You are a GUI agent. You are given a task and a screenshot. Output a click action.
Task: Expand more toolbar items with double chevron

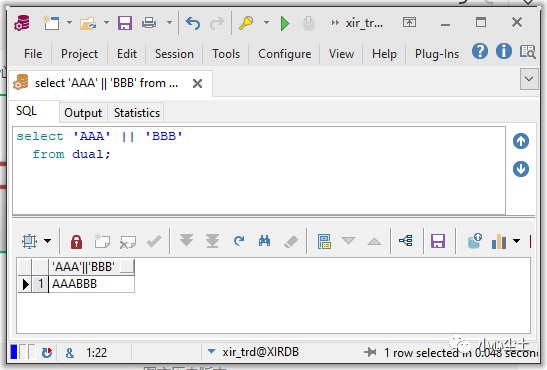pos(335,23)
